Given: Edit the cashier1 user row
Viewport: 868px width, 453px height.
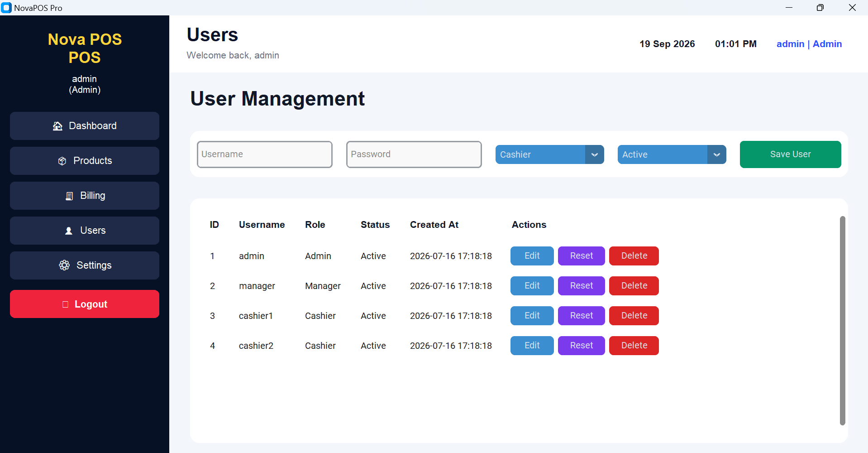Looking at the screenshot, I should [532, 316].
